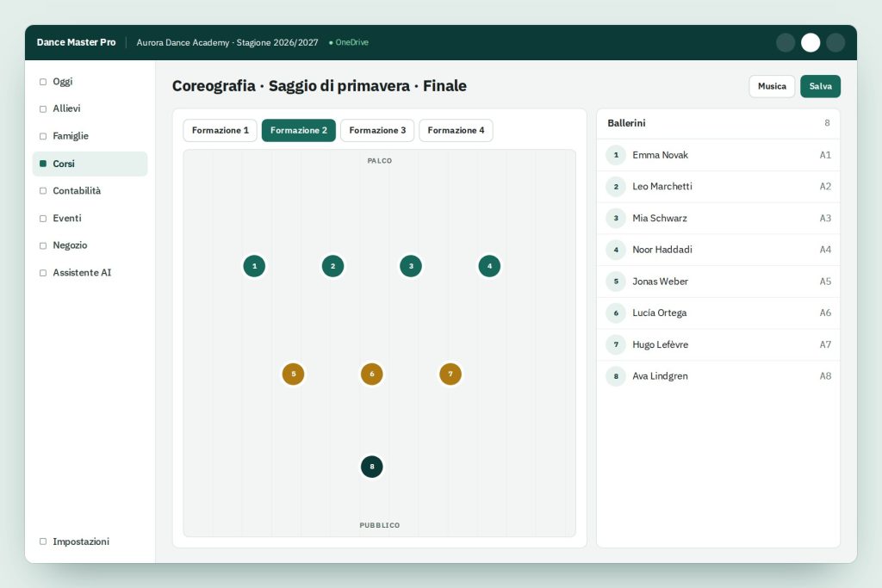The image size is (882, 588).
Task: Click the square icon beside Negozio
Action: (x=43, y=245)
